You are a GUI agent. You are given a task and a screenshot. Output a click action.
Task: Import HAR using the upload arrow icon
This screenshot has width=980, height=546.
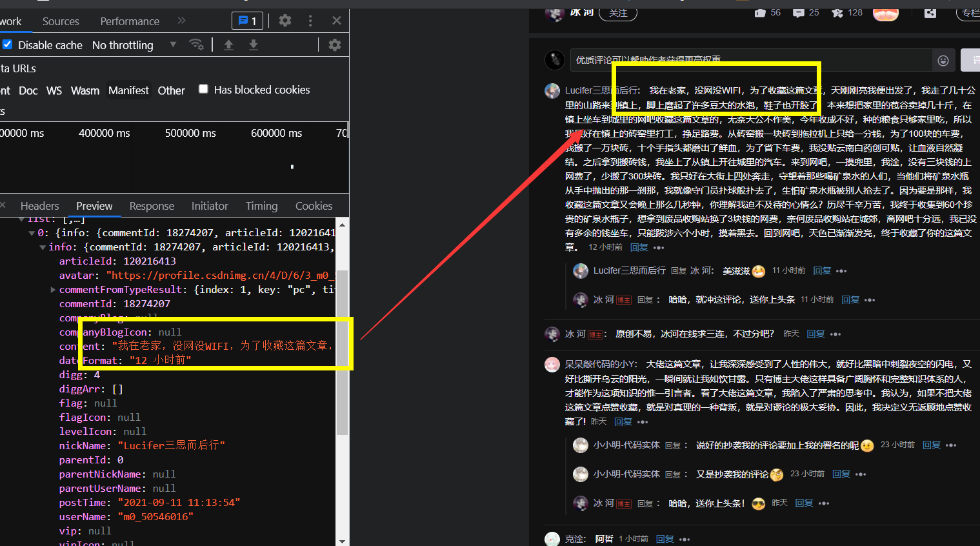(228, 45)
